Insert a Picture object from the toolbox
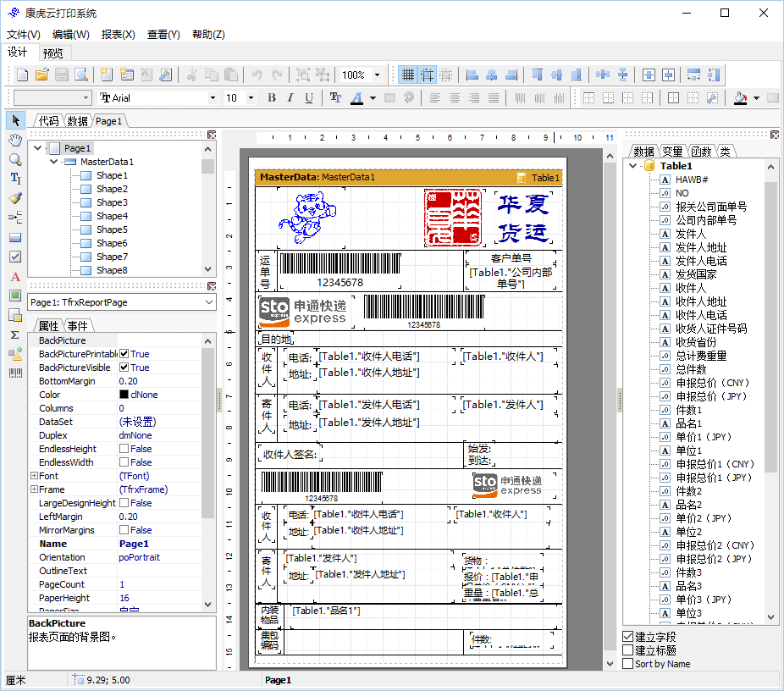The width and height of the screenshot is (784, 691). pyautogui.click(x=15, y=296)
